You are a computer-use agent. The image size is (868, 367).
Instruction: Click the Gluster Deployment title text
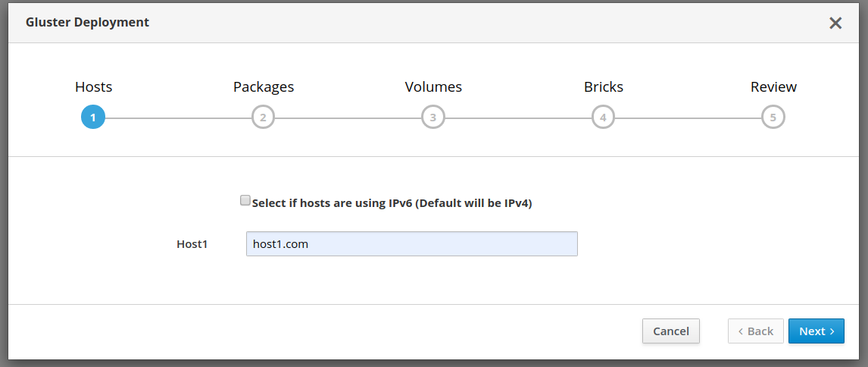(87, 22)
